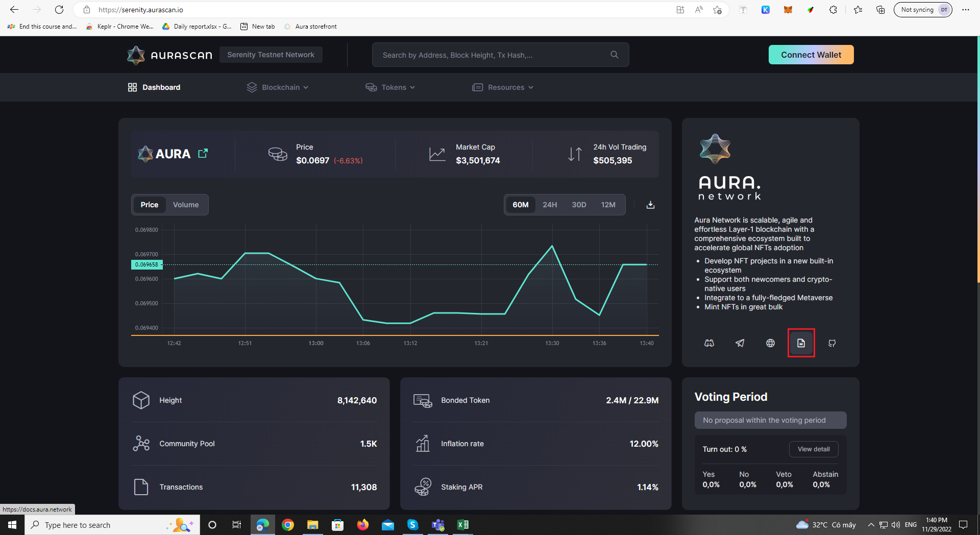Check the highlighted price marker 0.069658

tap(147, 264)
